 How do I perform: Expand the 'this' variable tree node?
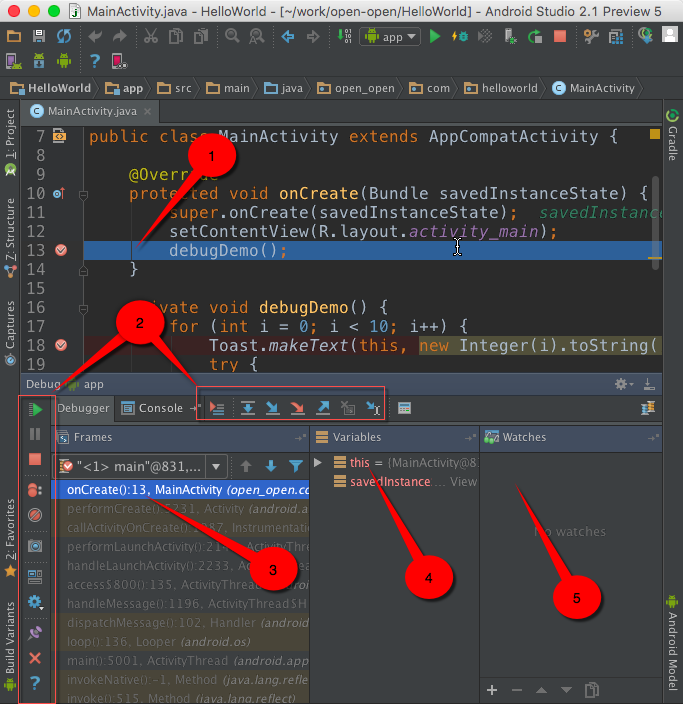[319, 463]
